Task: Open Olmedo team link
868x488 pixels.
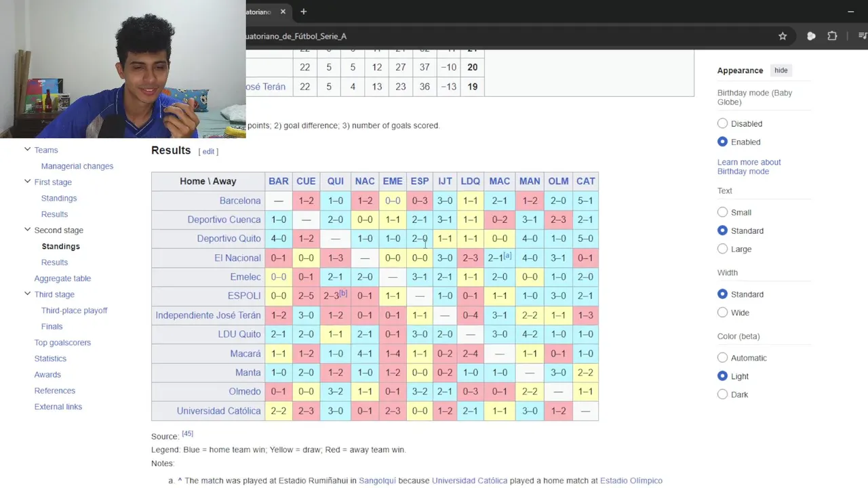Action: click(x=245, y=391)
